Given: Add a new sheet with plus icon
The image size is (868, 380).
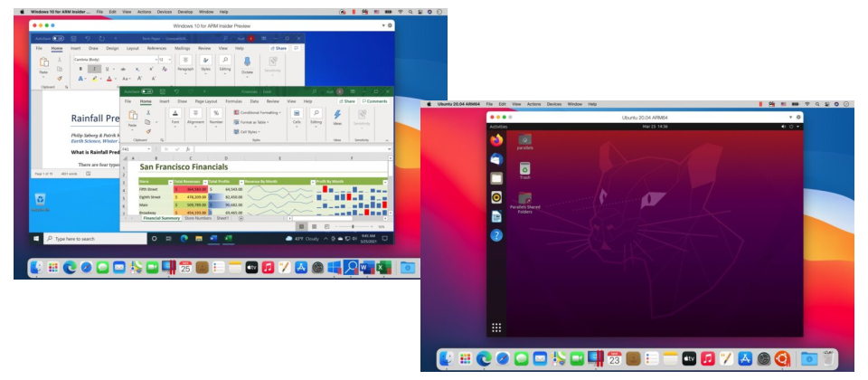Looking at the screenshot, I should click(x=241, y=218).
